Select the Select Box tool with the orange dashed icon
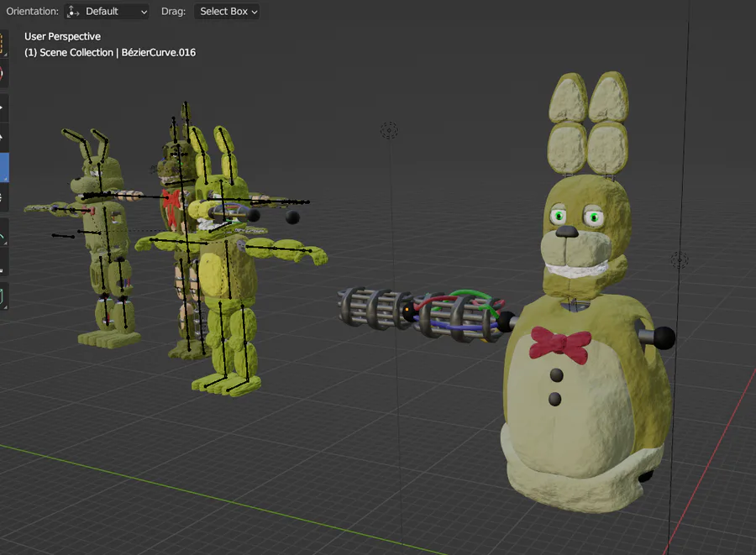Viewport: 756px width, 555px height. (x=3, y=44)
